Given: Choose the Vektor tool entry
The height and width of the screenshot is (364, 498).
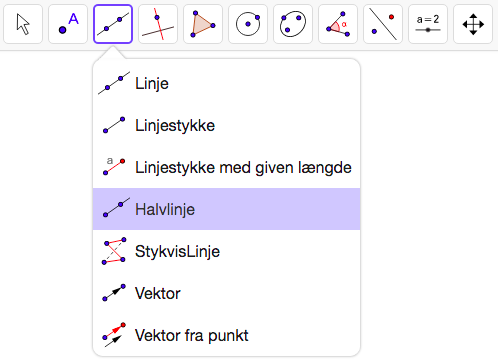Looking at the screenshot, I should click(x=227, y=293).
